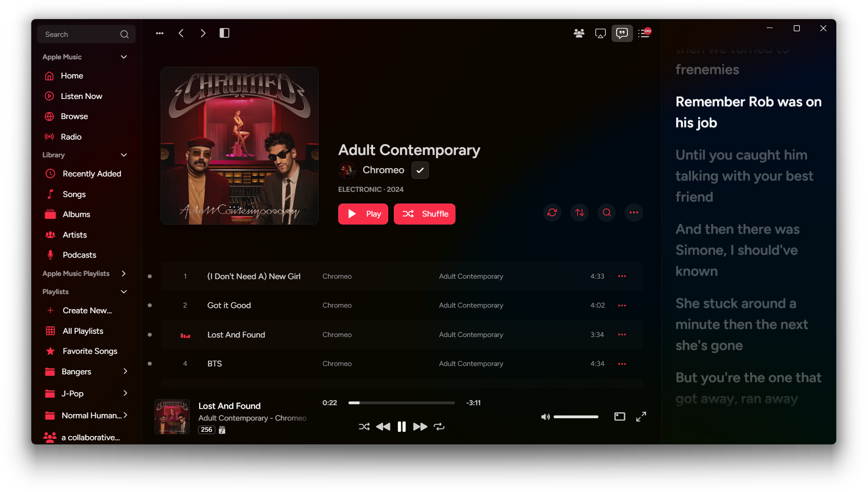The width and height of the screenshot is (868, 492).
Task: Click the red Shuffle button
Action: coord(425,214)
